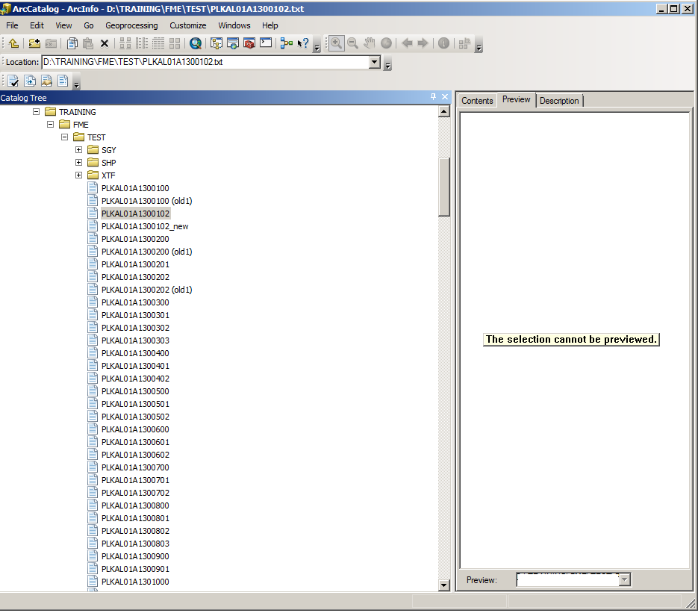Expand the XTF folder
Screen dimensions: 698x616
point(78,175)
